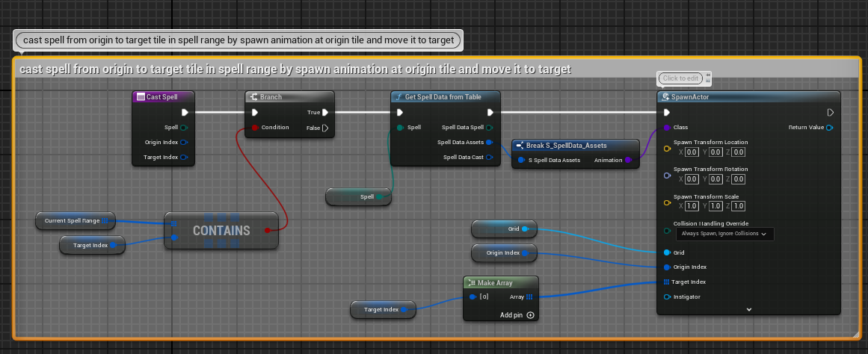Click the Spell output pin on Cast Spell

coord(184,127)
